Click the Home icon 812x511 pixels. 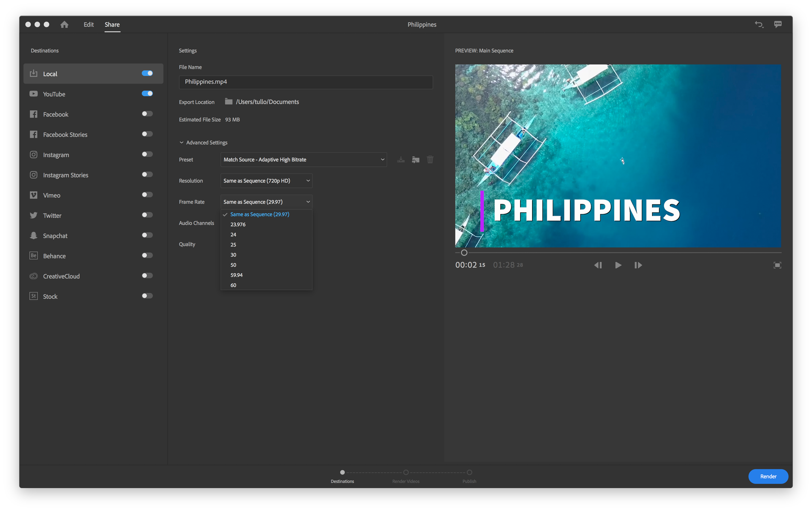[64, 24]
